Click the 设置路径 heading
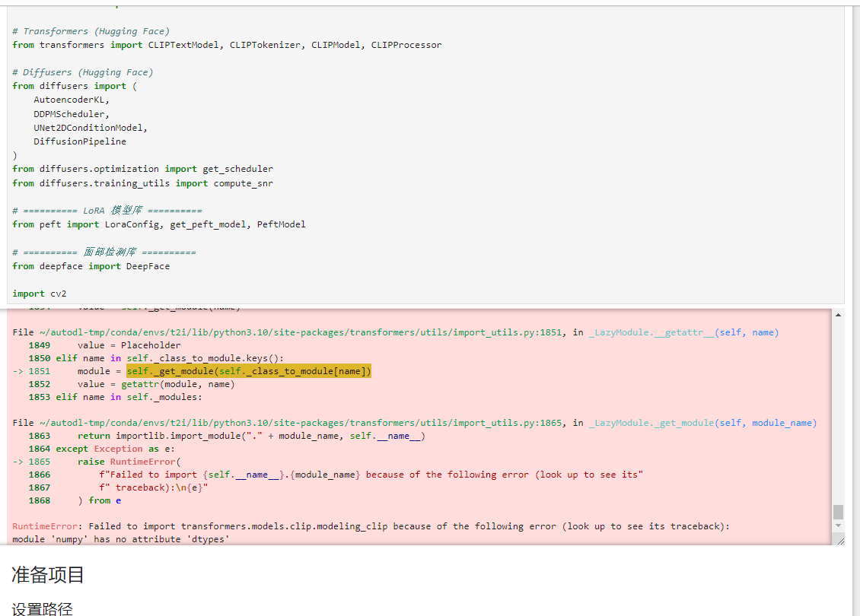 [x=42, y=608]
